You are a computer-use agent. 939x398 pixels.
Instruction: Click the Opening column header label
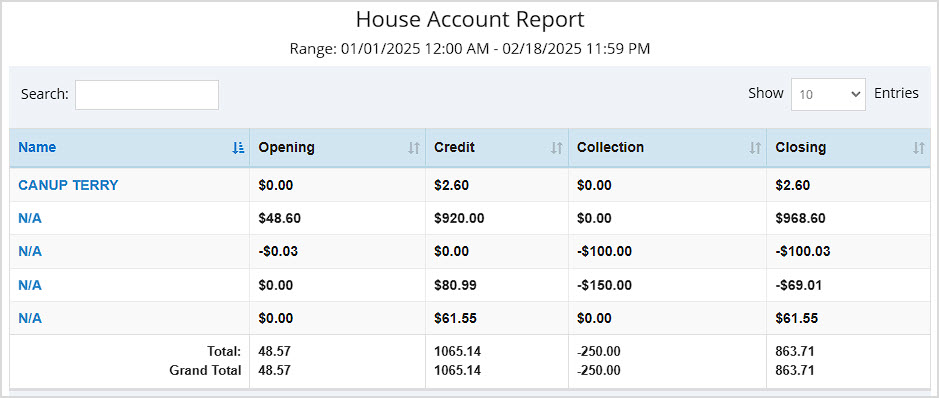[286, 147]
